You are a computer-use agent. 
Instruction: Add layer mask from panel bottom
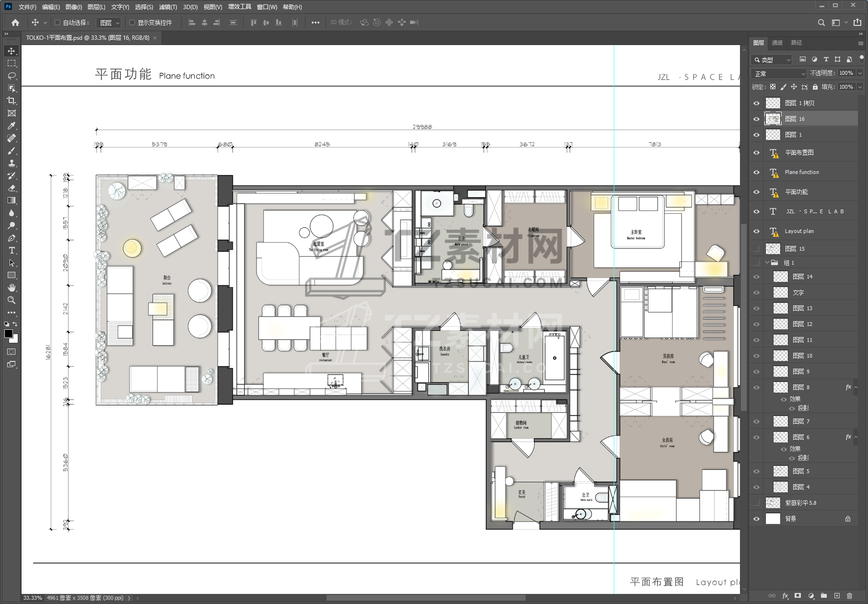point(798,596)
